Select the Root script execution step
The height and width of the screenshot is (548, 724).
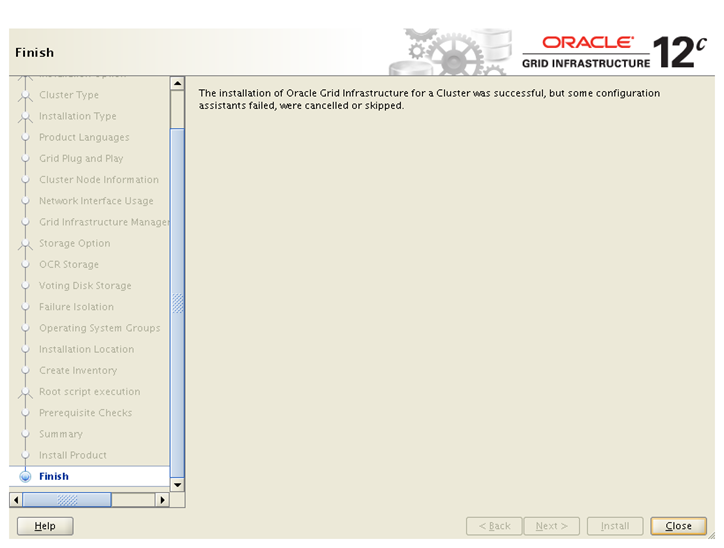pyautogui.click(x=90, y=391)
